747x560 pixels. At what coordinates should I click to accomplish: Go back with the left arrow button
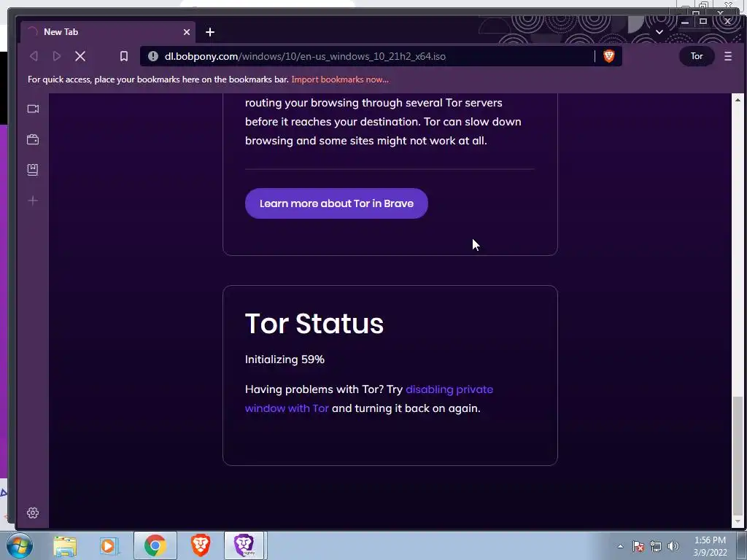34,56
